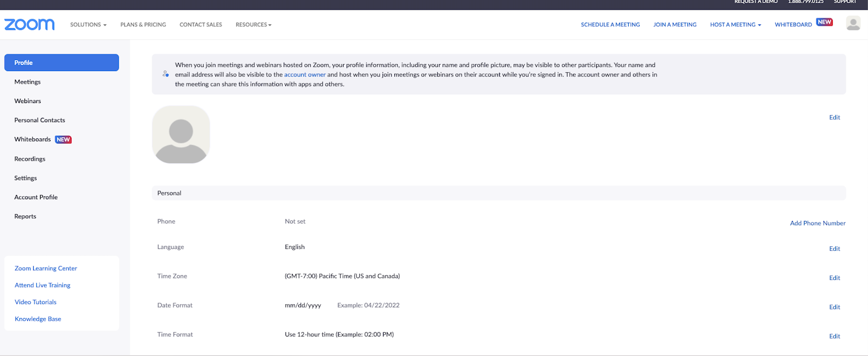The image size is (868, 356).
Task: Open Reports in sidebar
Action: coord(25,216)
